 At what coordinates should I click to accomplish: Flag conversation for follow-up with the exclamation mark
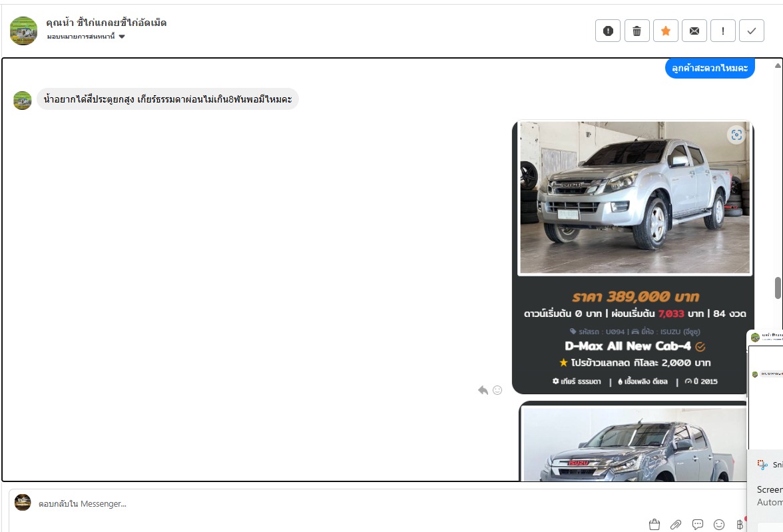coord(722,31)
